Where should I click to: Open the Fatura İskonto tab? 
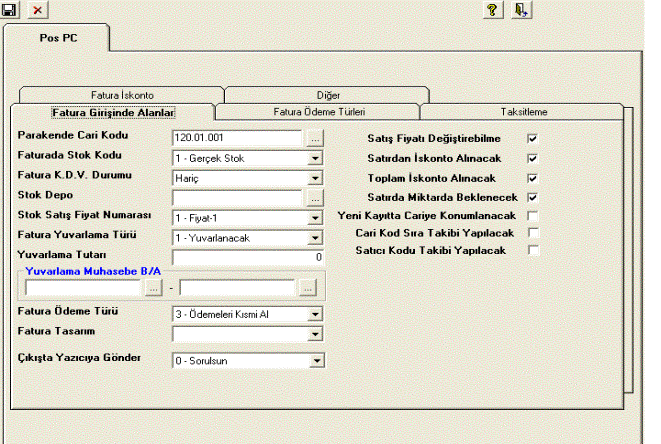pyautogui.click(x=122, y=95)
